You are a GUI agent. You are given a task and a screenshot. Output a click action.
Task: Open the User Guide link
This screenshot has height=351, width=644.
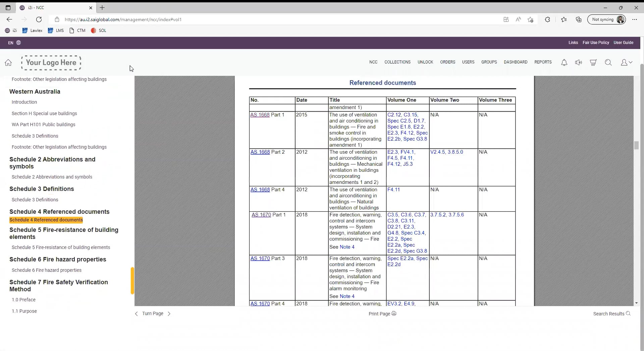coord(623,43)
